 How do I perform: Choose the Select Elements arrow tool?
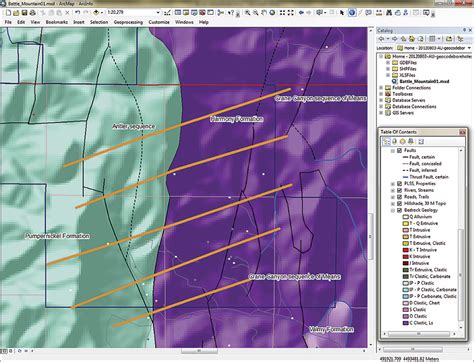coord(341,13)
